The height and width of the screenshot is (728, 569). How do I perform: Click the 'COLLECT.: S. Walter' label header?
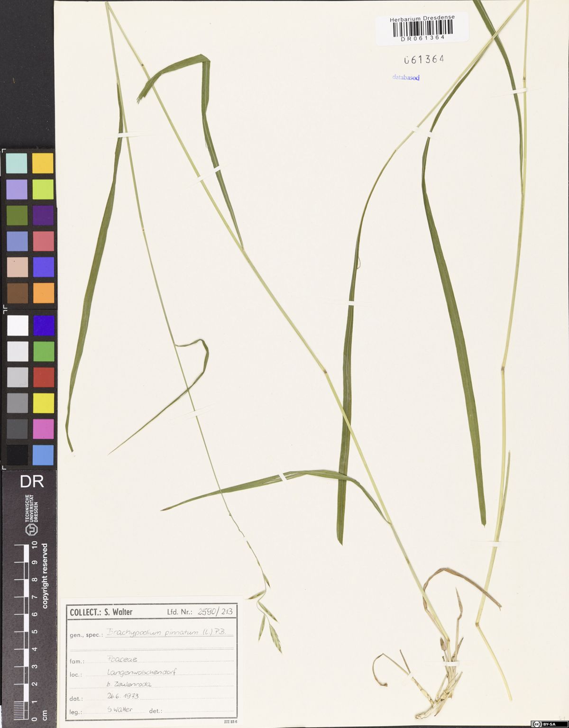coord(101,612)
